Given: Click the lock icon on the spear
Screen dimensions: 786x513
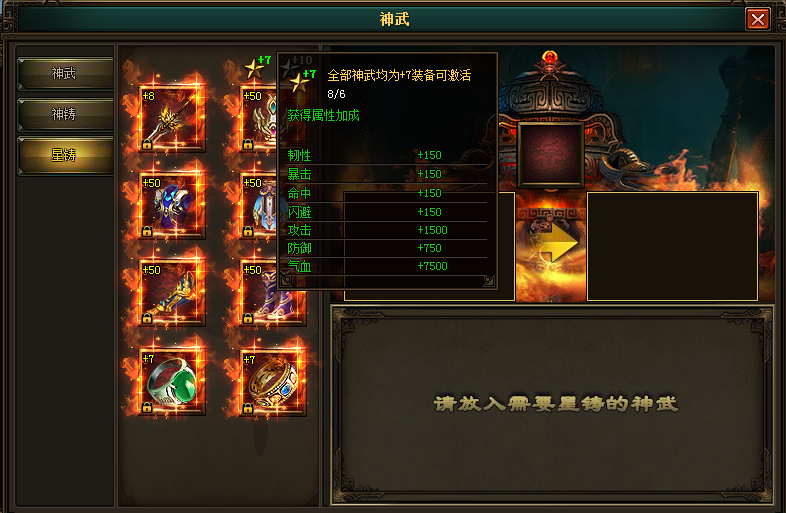Looking at the screenshot, I should coord(147,144).
